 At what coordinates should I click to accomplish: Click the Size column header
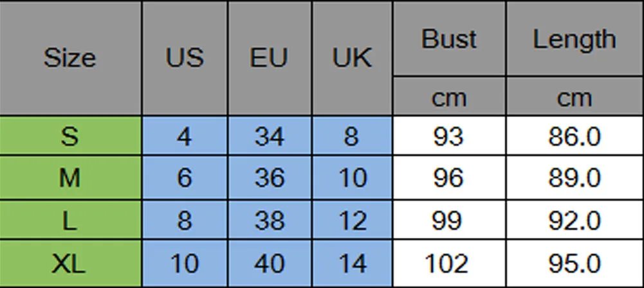(70, 57)
